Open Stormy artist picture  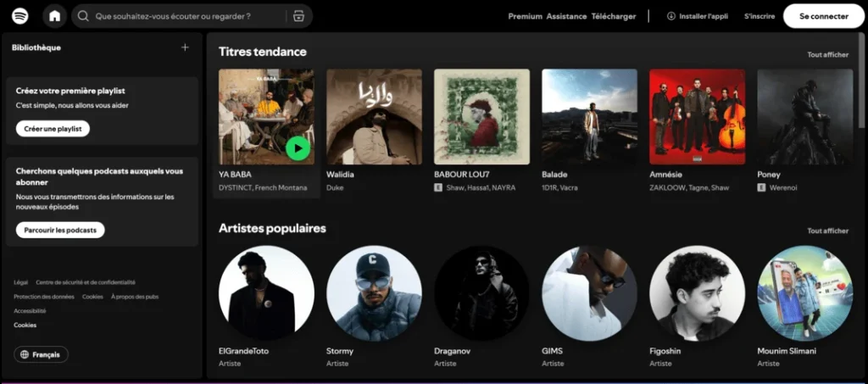coord(374,293)
